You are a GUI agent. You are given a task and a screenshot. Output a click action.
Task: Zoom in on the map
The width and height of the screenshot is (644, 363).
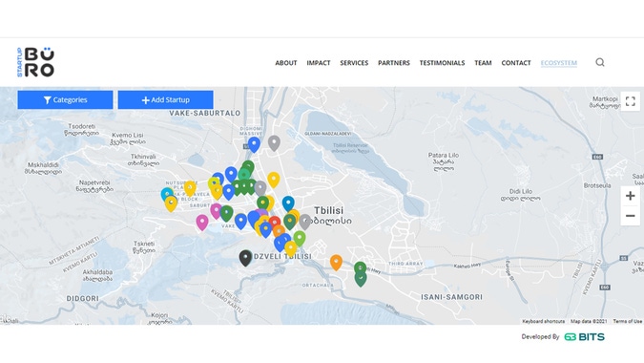630,196
